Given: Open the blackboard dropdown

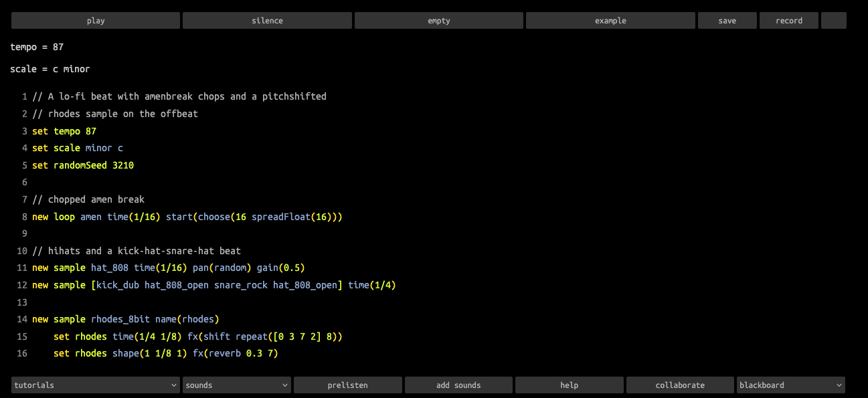Looking at the screenshot, I should 791,385.
